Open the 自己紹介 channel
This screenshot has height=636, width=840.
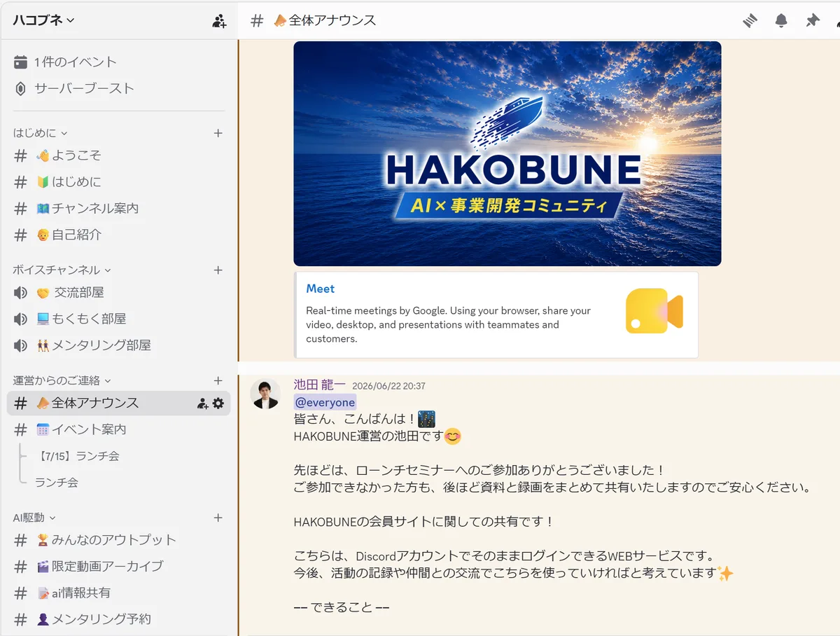click(x=119, y=235)
